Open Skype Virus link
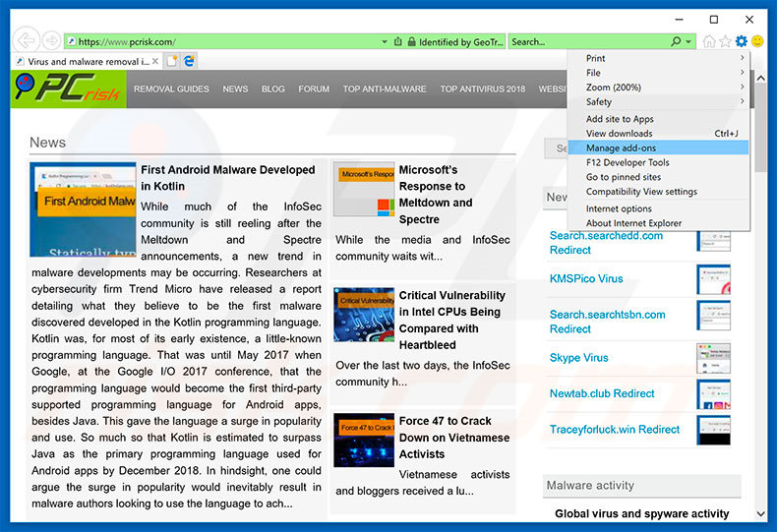 [578, 358]
